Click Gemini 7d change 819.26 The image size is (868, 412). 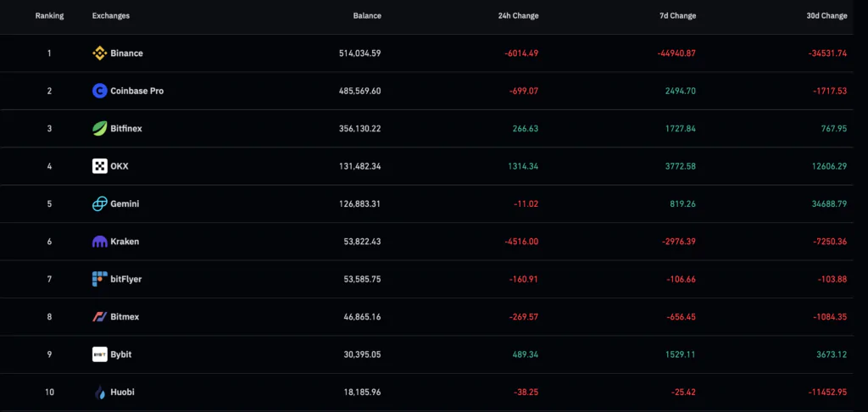pyautogui.click(x=683, y=203)
